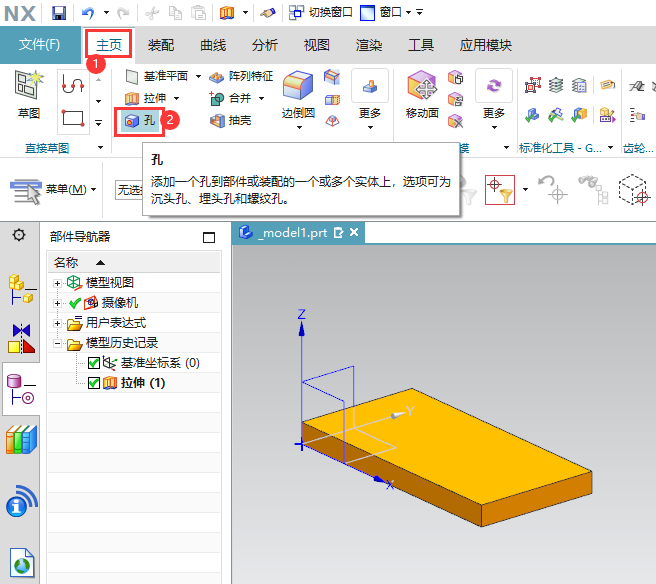Screen dimensions: 656x584
Task: Select the profile curve sketch tool
Action: [73, 83]
